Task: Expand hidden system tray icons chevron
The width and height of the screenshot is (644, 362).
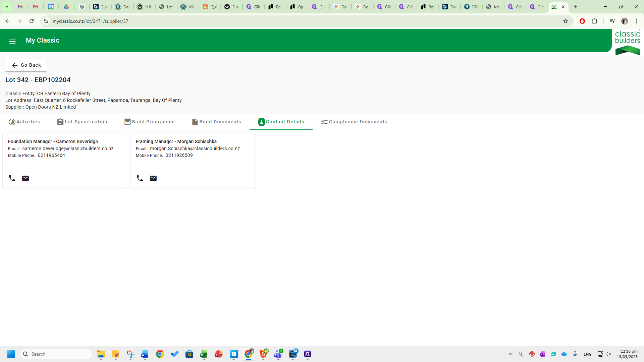Action: click(x=511, y=354)
